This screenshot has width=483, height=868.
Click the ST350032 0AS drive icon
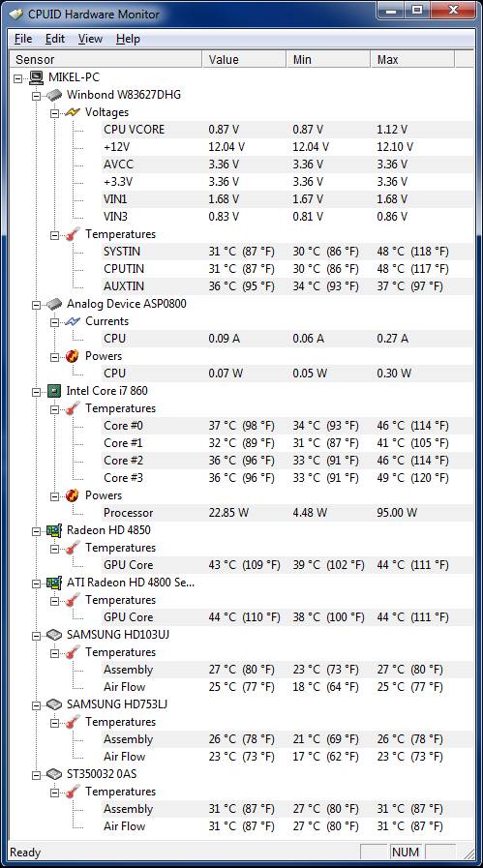54,774
